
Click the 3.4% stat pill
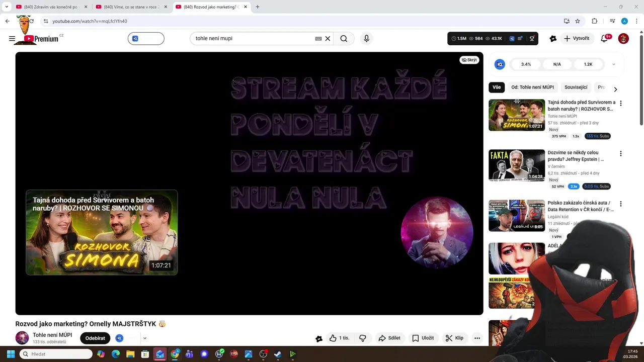tap(526, 64)
